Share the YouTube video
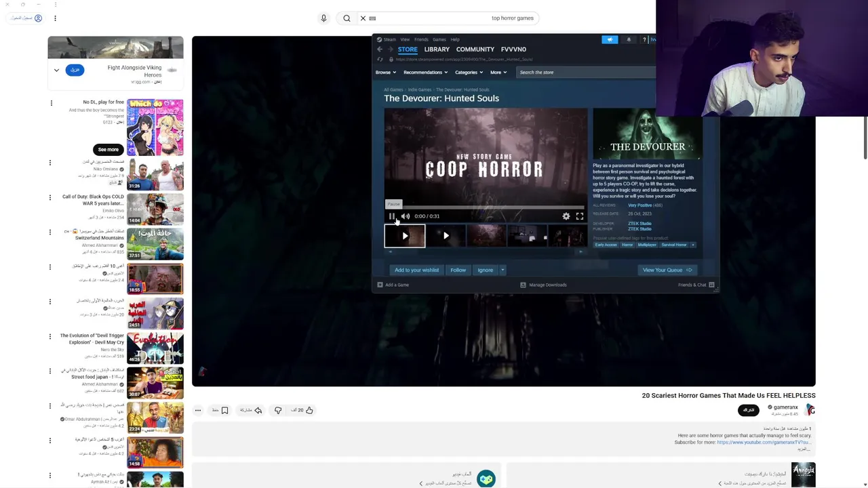This screenshot has width=868, height=488. click(x=251, y=410)
